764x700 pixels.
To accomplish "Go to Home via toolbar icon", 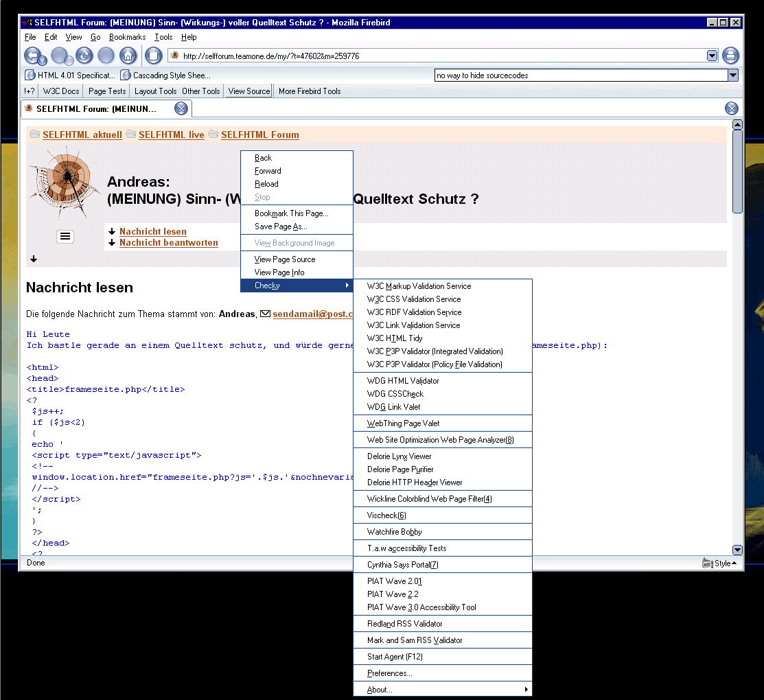I will (x=128, y=56).
